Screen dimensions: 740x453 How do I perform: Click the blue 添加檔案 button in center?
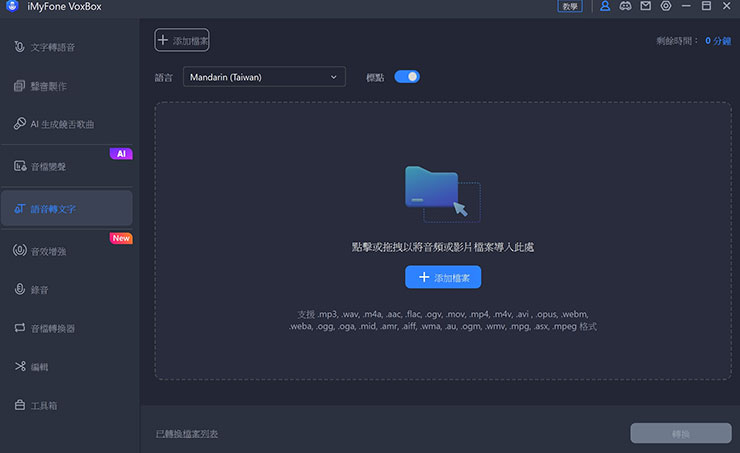443,277
